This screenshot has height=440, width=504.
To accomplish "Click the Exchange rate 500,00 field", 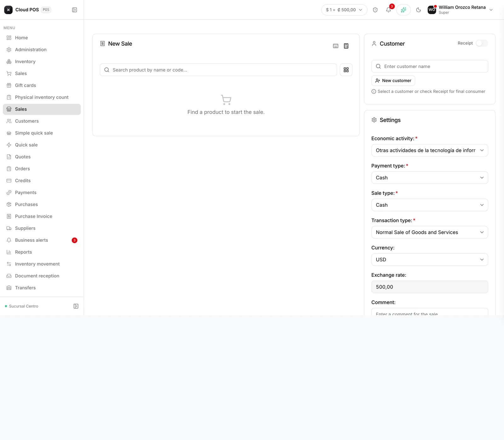I will pos(430,287).
